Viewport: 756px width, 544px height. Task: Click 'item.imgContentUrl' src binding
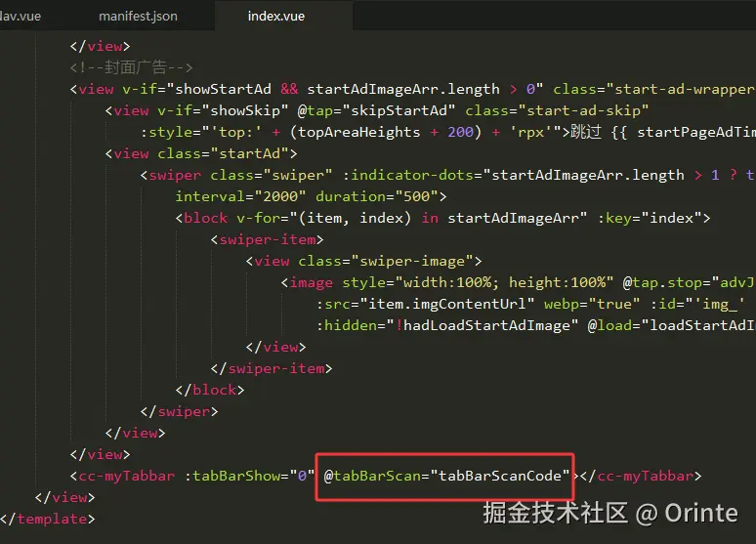[446, 304]
